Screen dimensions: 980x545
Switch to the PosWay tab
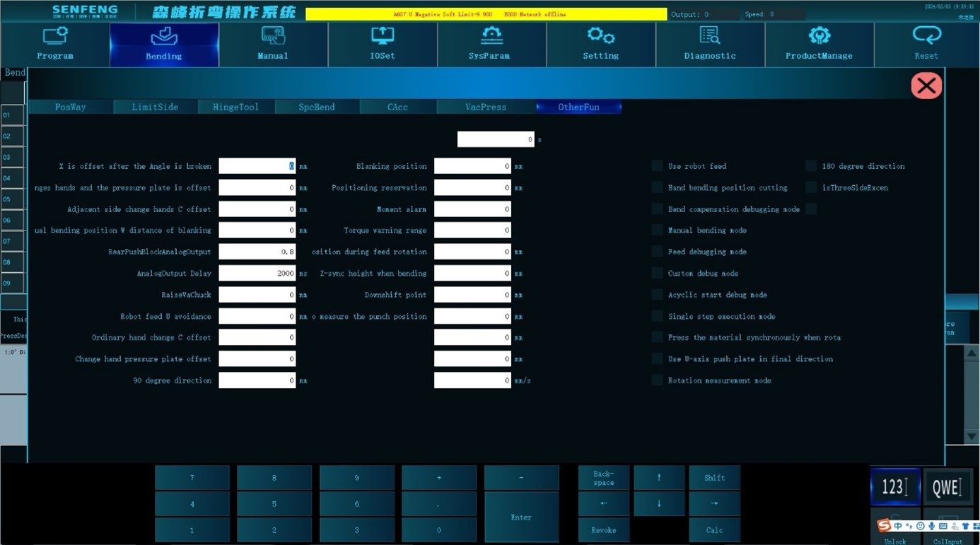[71, 107]
